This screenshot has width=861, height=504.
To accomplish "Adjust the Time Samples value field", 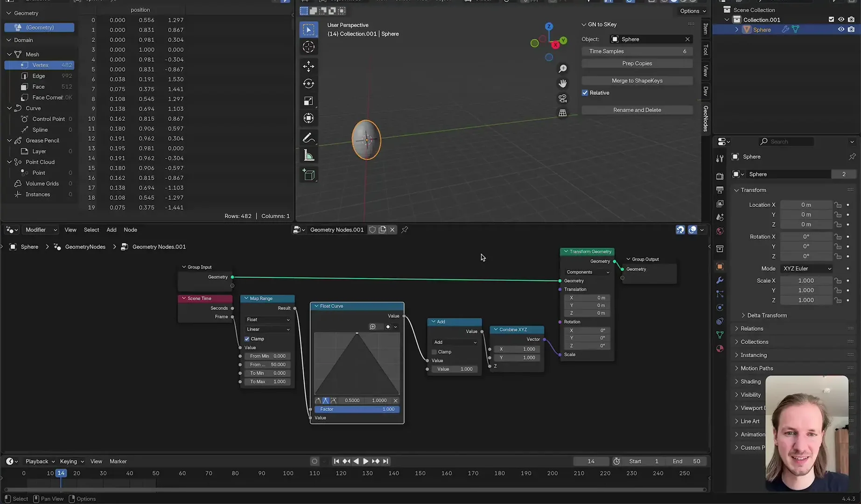I will tap(637, 51).
